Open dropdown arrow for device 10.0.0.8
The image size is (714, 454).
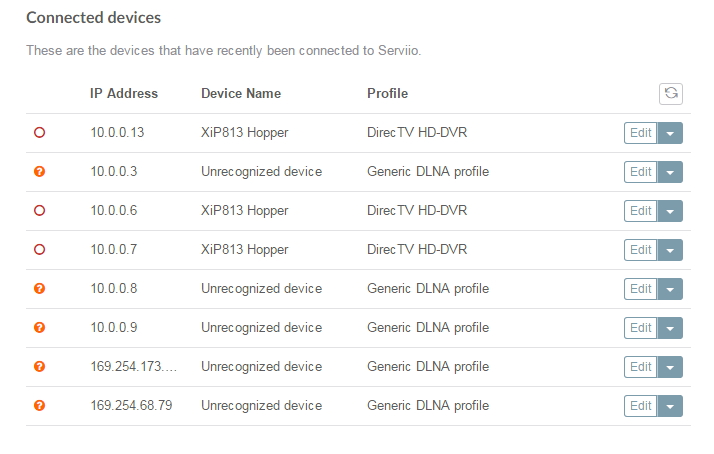point(670,289)
